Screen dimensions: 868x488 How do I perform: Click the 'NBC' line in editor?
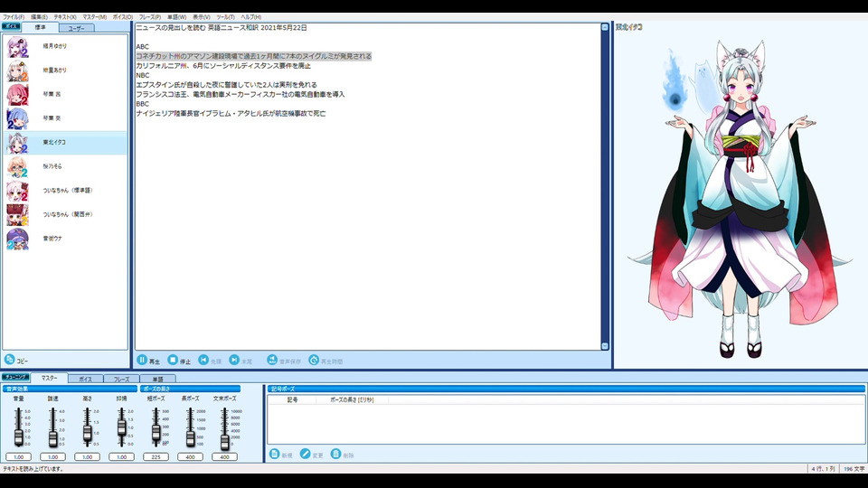[x=142, y=75]
